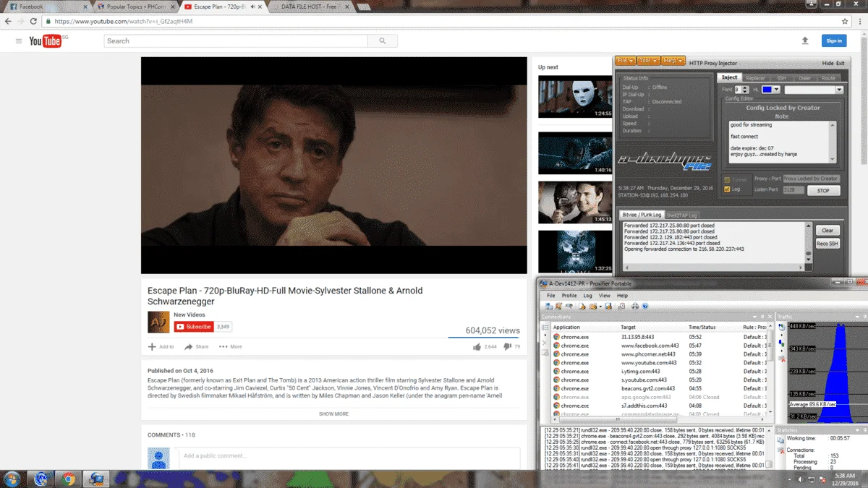The image size is (868, 488).
Task: Click the Reco SSH button
Action: [827, 244]
